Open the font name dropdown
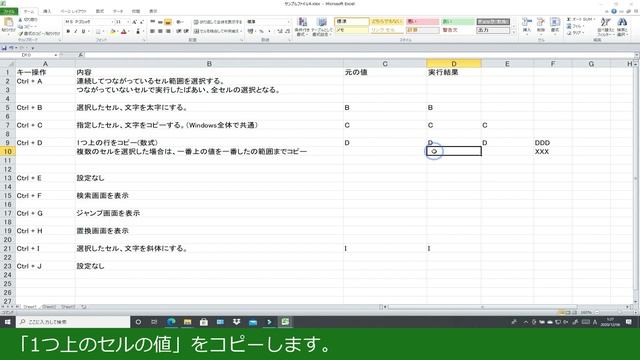Viewport: 640px width, 360px height. tap(112, 22)
